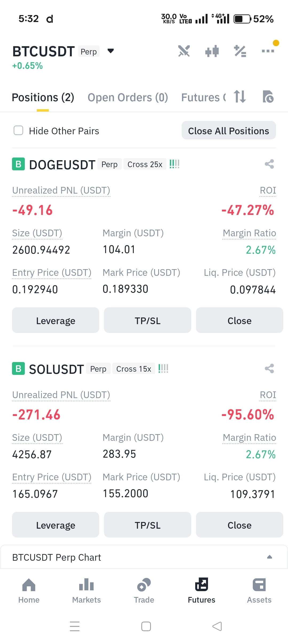Go to the Markets bottom tab

(86, 591)
